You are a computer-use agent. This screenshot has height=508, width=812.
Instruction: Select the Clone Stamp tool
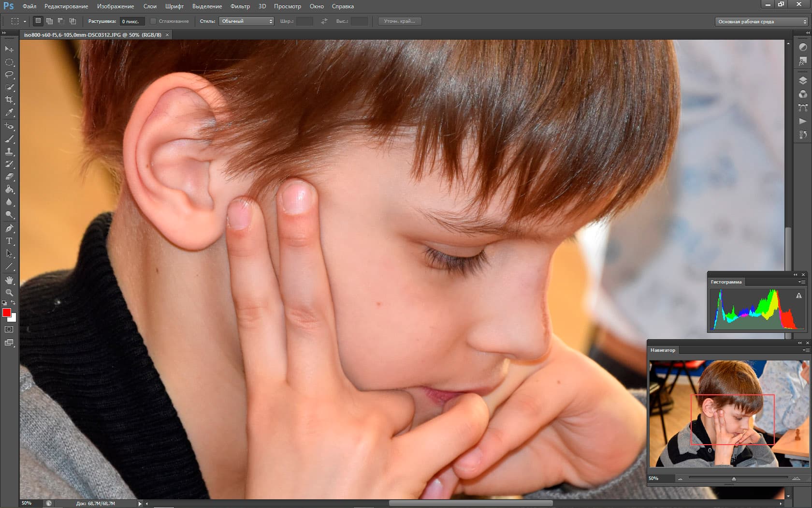coord(9,151)
